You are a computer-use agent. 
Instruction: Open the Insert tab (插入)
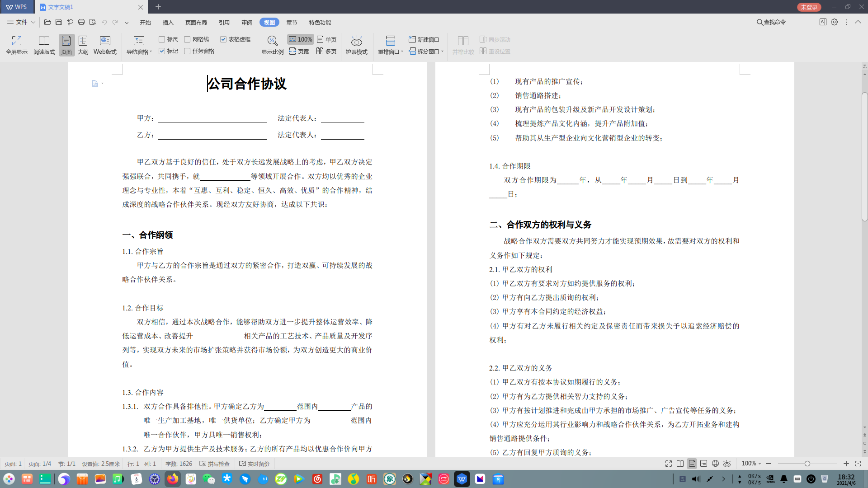coord(168,22)
